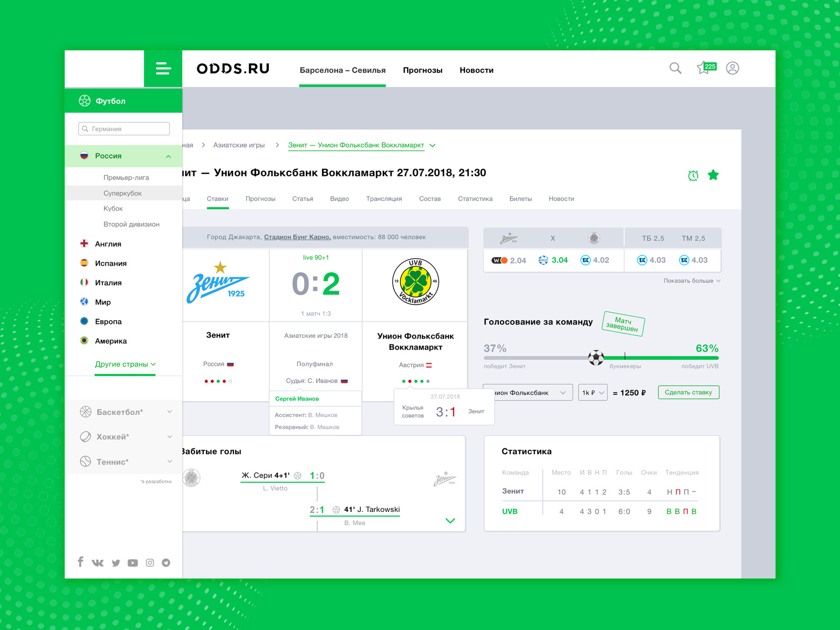Viewport: 840px width, 630px height.
Task: Click the Italy flag icon
Action: tap(84, 282)
